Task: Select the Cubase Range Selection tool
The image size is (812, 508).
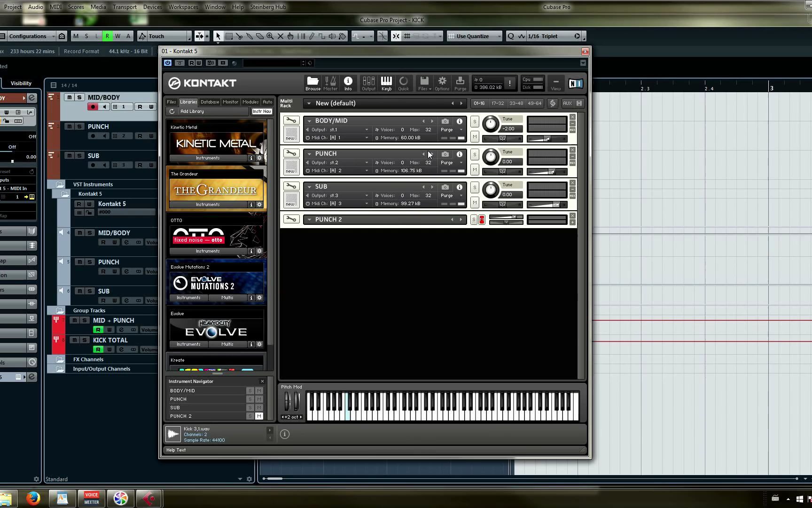Action: (229, 36)
